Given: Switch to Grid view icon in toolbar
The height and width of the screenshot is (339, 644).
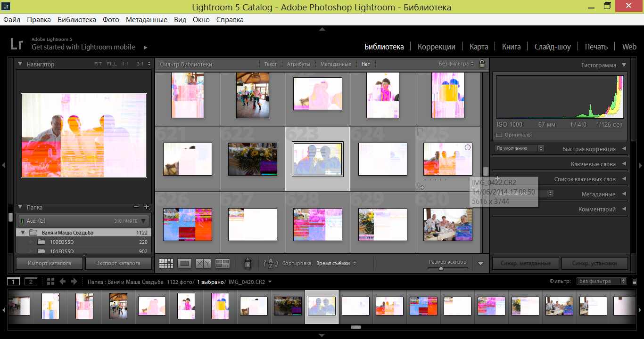Looking at the screenshot, I should pos(166,264).
